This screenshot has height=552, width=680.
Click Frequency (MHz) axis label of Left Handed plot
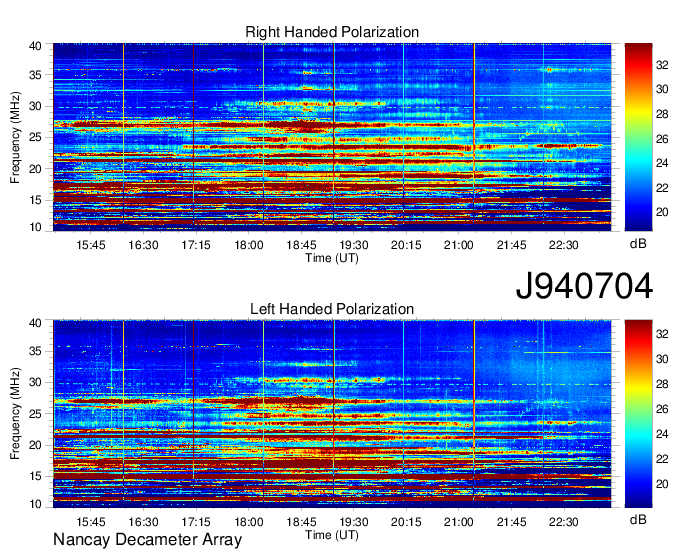[x=15, y=414]
